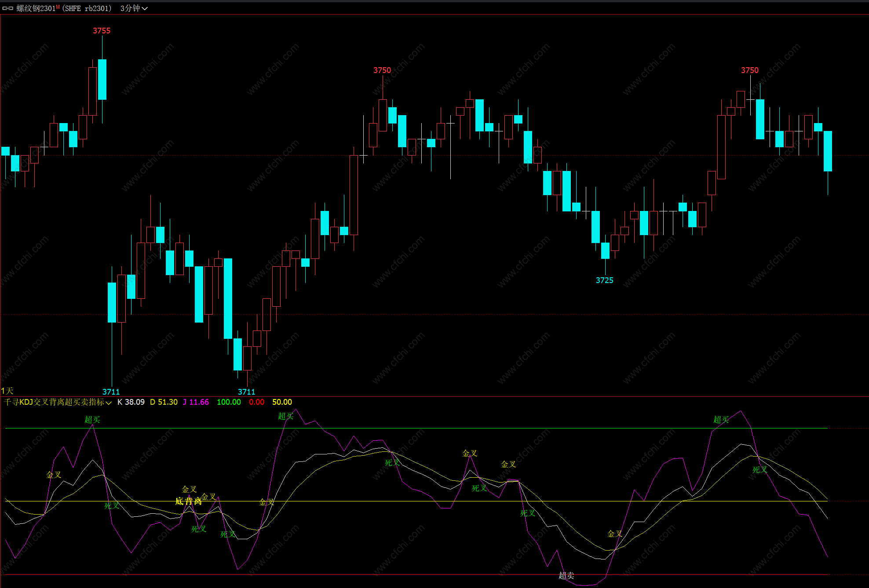The image size is (869, 588).
Task: Click the yellow 50.00 level value
Action: click(282, 402)
